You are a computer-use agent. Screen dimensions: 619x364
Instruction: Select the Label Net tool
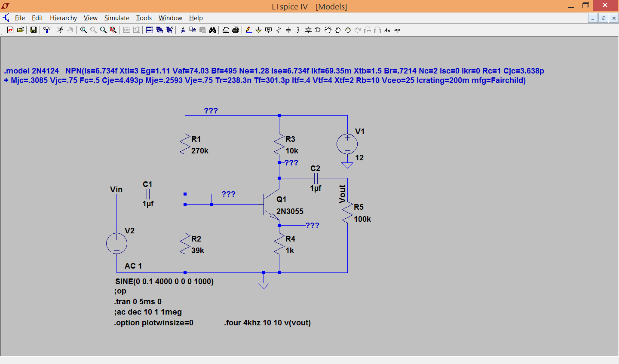click(x=268, y=30)
